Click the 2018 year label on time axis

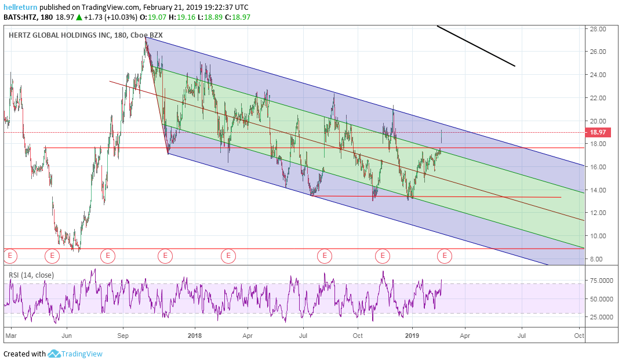(x=194, y=336)
